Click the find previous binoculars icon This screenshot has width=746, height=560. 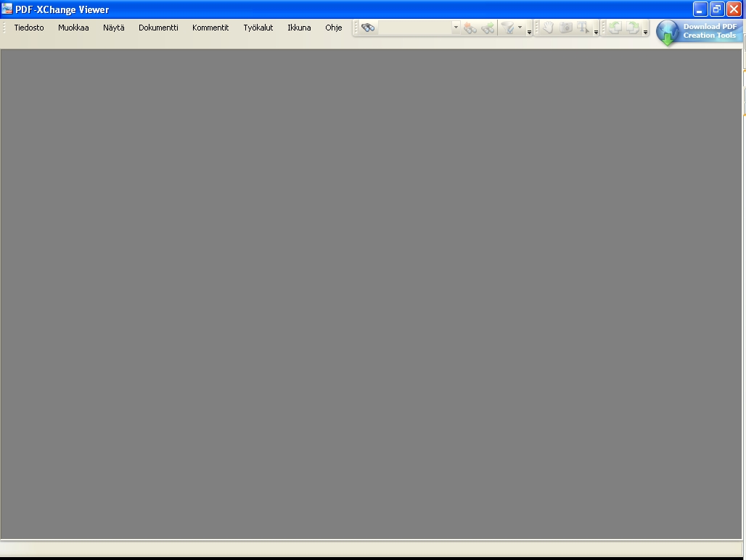(470, 28)
